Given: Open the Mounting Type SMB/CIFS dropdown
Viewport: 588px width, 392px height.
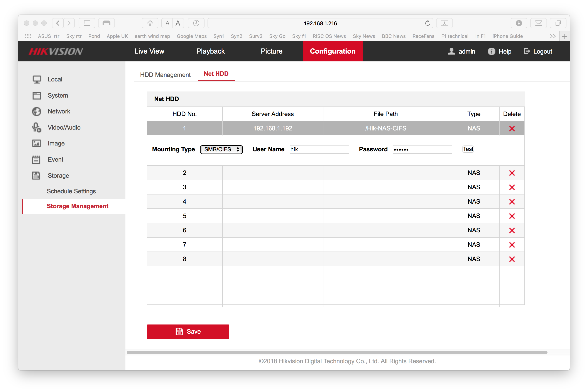Looking at the screenshot, I should 221,149.
